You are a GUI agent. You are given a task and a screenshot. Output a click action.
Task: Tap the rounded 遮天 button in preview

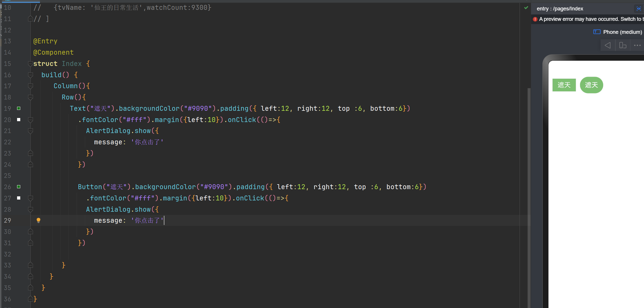point(591,85)
